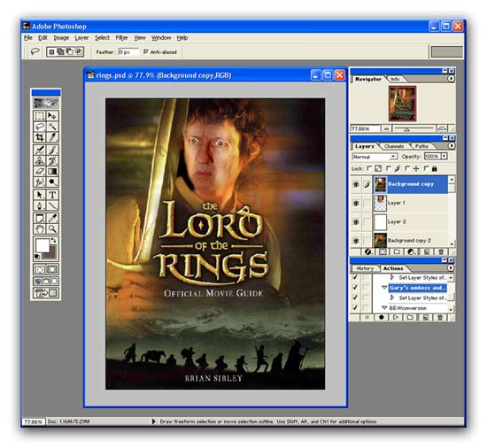Image resolution: width=487 pixels, height=448 pixels.
Task: Toggle Lock transparent pixels checkbox
Action: tap(369, 168)
